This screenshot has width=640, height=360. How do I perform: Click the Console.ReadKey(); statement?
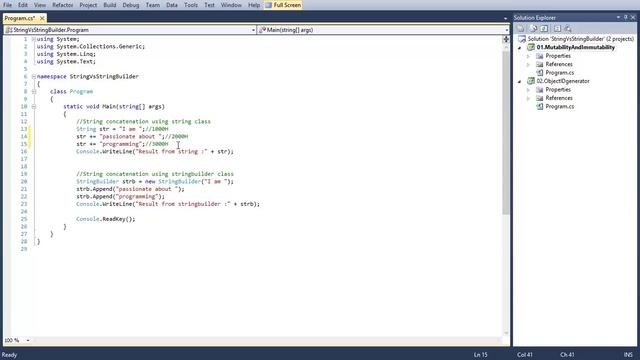(106, 219)
